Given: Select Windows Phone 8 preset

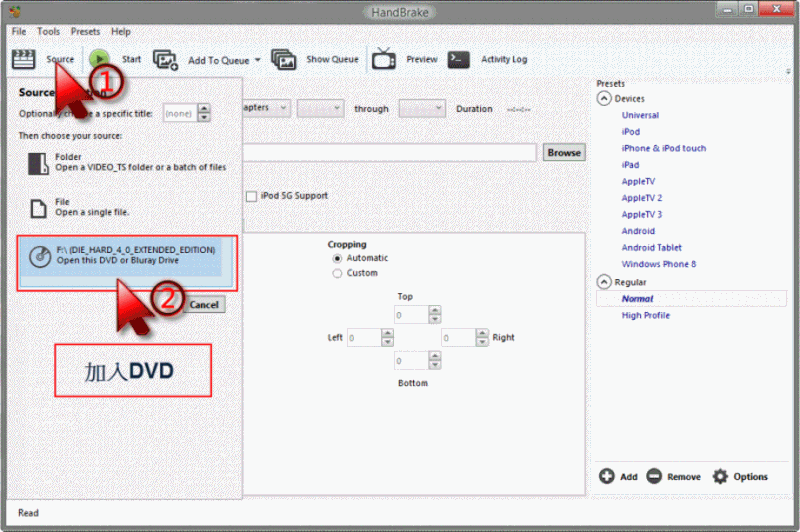Looking at the screenshot, I should click(x=659, y=264).
